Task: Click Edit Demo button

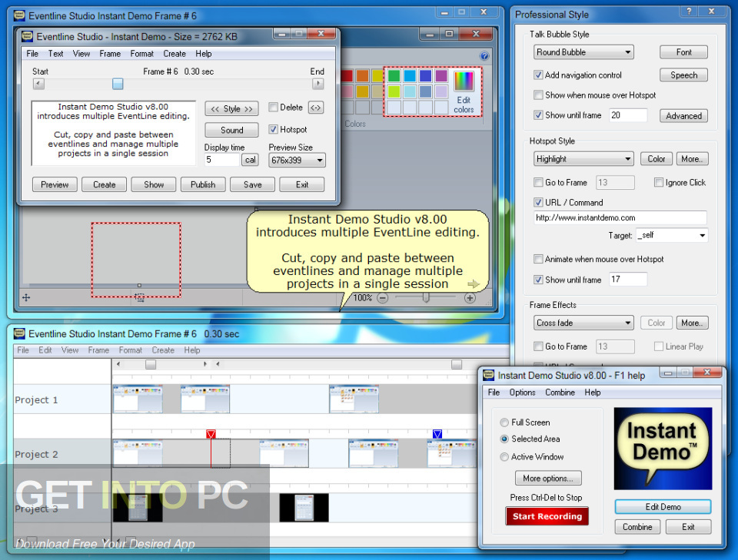Action: click(x=663, y=507)
